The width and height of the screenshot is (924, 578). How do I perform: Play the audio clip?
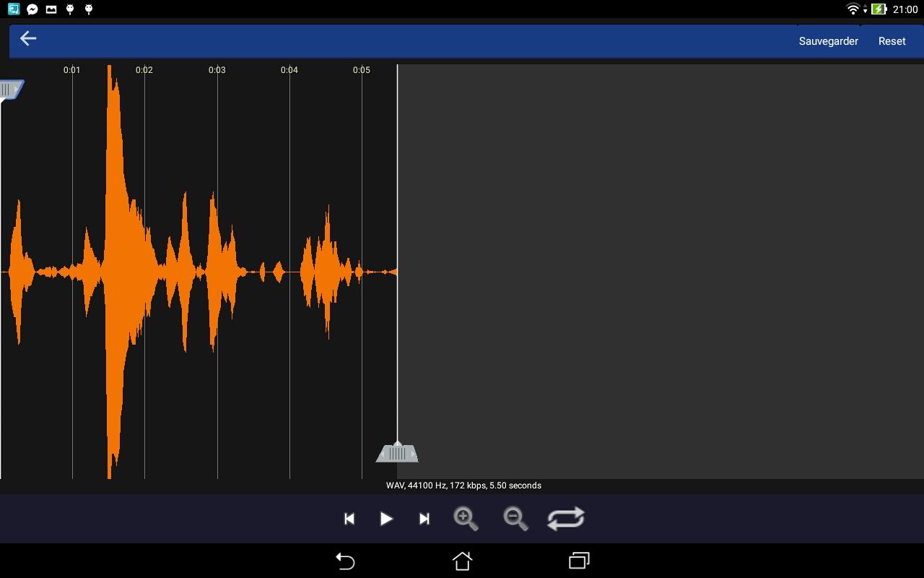pos(386,519)
